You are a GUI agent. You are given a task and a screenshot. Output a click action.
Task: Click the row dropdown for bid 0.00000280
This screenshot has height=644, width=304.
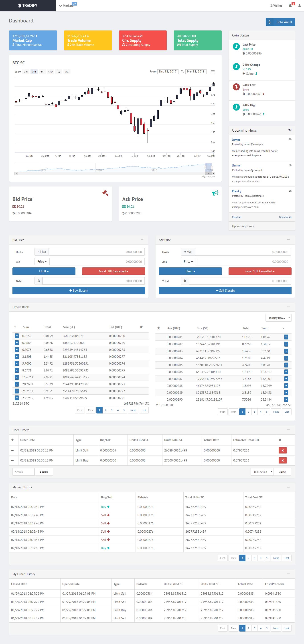coord(17,336)
